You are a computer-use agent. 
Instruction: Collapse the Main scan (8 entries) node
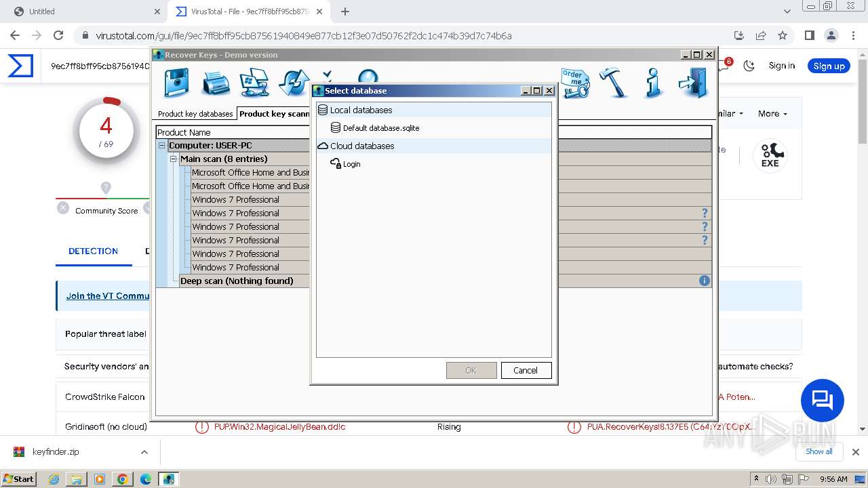174,159
